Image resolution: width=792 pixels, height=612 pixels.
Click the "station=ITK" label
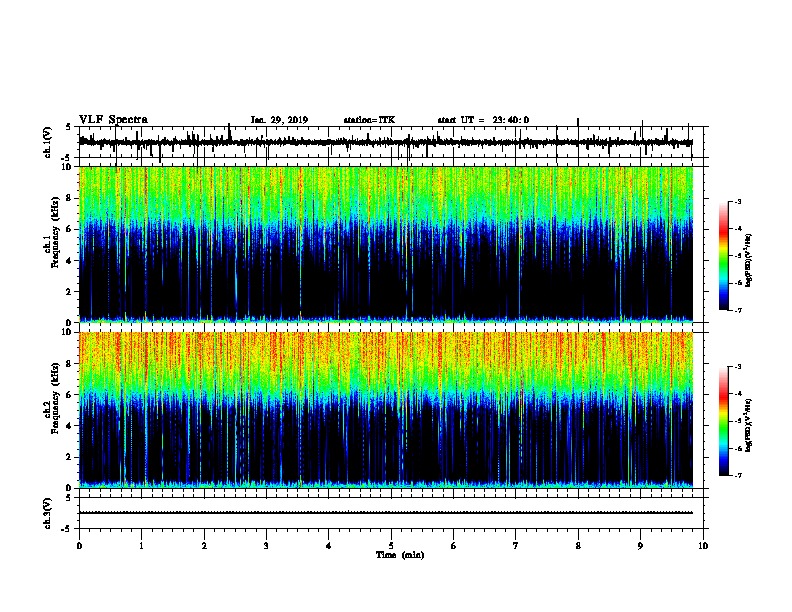(x=369, y=120)
